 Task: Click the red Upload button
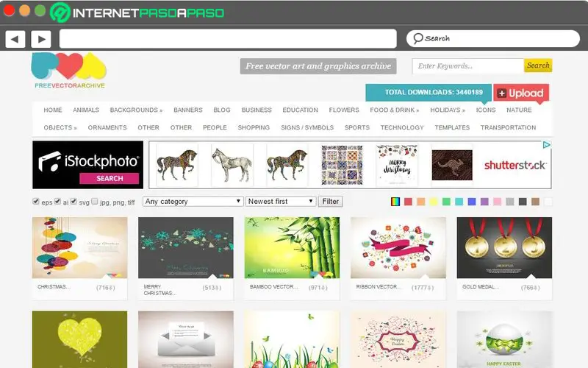point(521,93)
